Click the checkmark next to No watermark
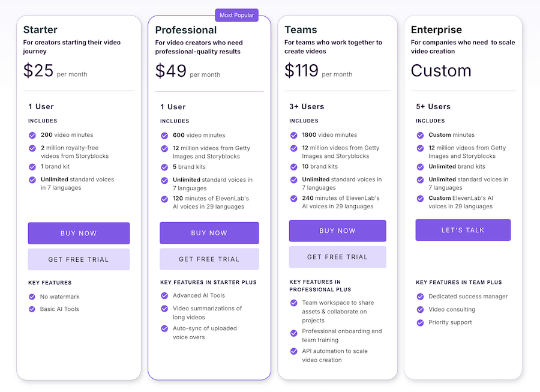This screenshot has width=540, height=392. click(x=32, y=297)
